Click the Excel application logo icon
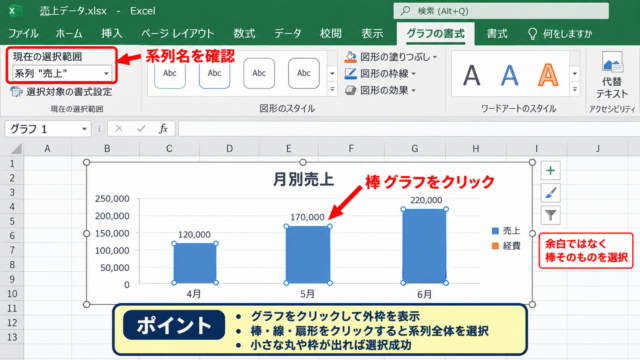640x360 pixels. tap(14, 11)
